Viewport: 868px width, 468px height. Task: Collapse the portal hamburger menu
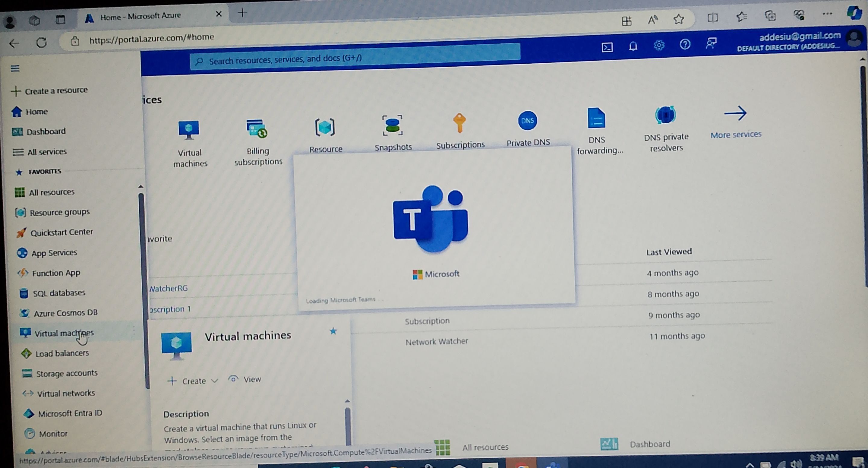15,69
